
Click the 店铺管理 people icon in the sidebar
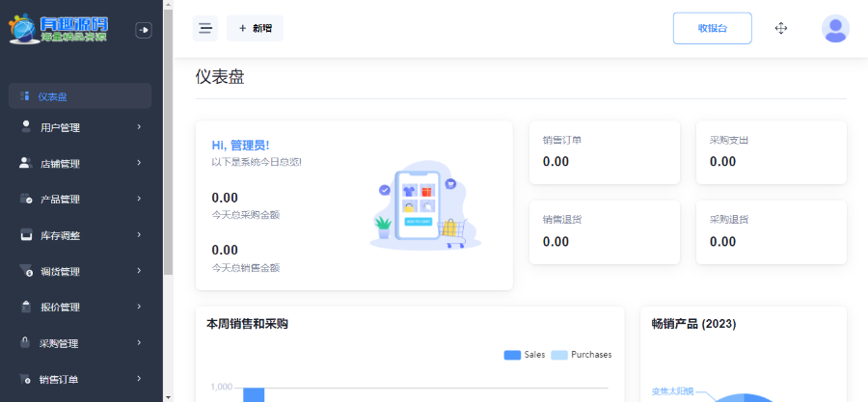click(26, 163)
